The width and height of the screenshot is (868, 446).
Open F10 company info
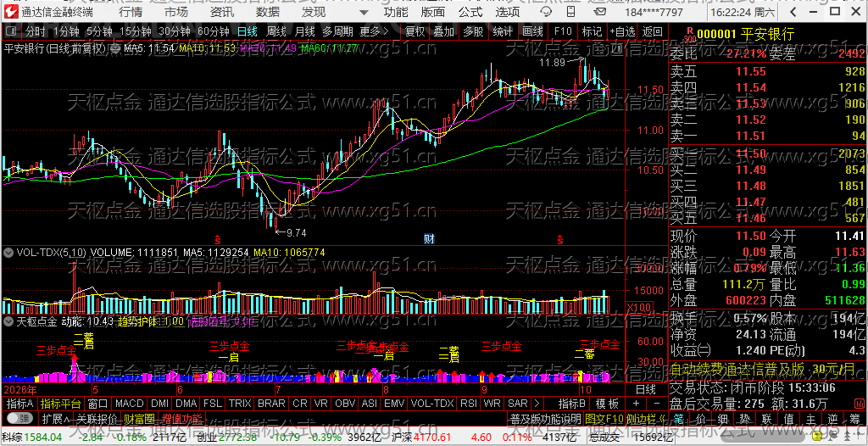(x=563, y=31)
